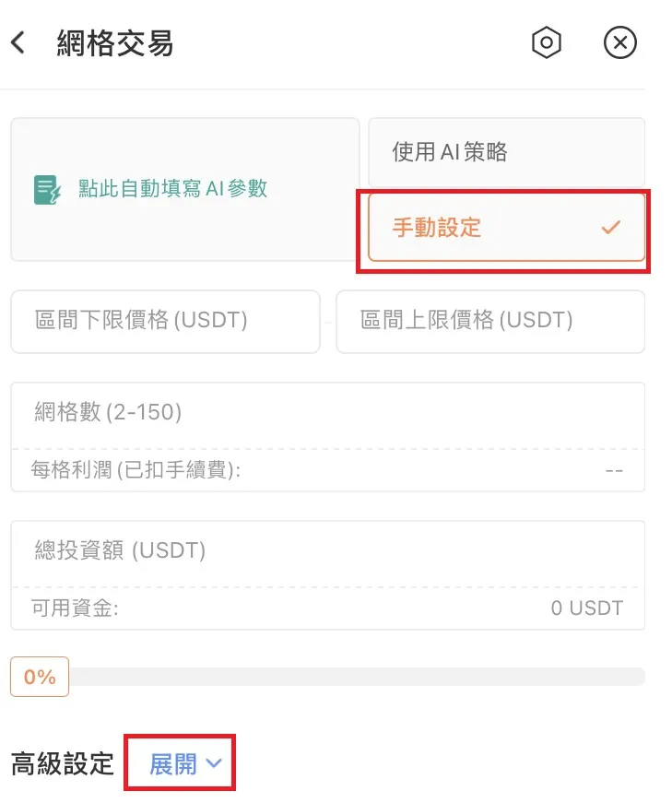Tap the 0% investment percentage marker
This screenshot has width=672, height=803.
[39, 676]
